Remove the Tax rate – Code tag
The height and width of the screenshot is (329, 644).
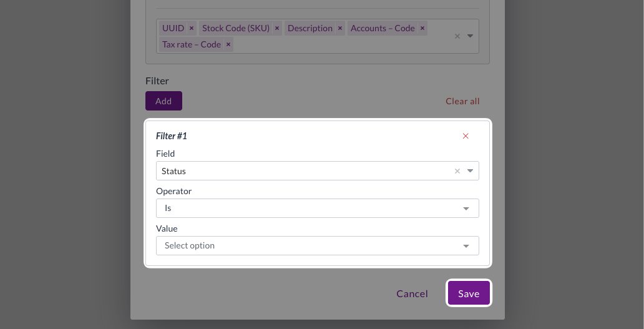tap(228, 44)
